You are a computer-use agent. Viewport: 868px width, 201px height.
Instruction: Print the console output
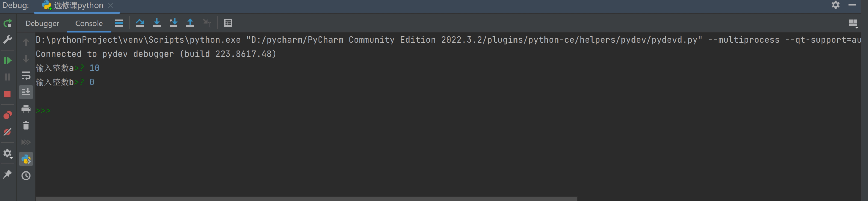tap(26, 109)
